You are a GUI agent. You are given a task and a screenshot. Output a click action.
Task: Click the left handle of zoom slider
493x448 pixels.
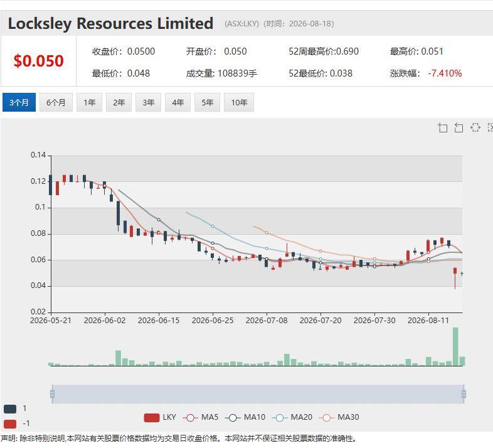(x=52, y=394)
